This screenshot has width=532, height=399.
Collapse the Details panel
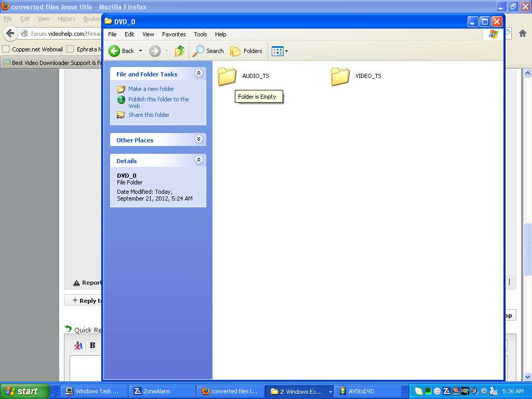199,160
